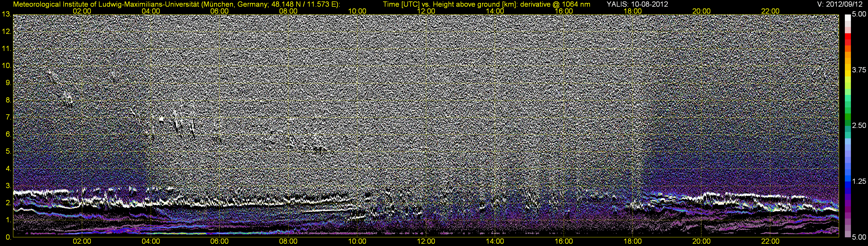The image size is (868, 246).
Task: Click the height axis label '6.'
Action: click(x=8, y=135)
